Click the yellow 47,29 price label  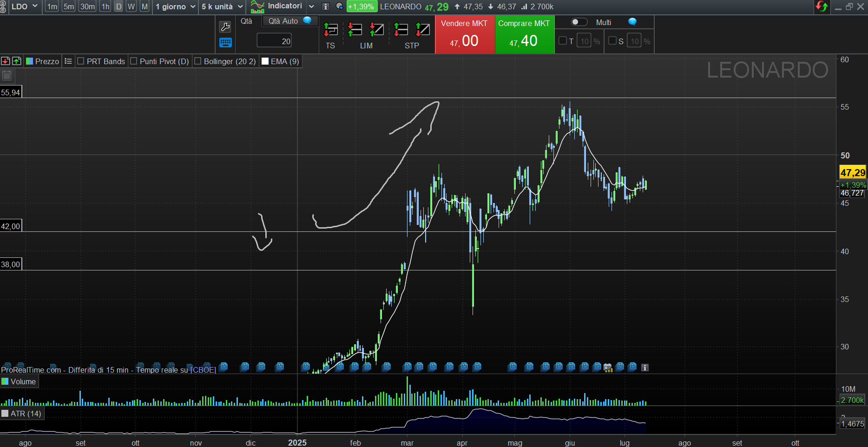coord(853,172)
